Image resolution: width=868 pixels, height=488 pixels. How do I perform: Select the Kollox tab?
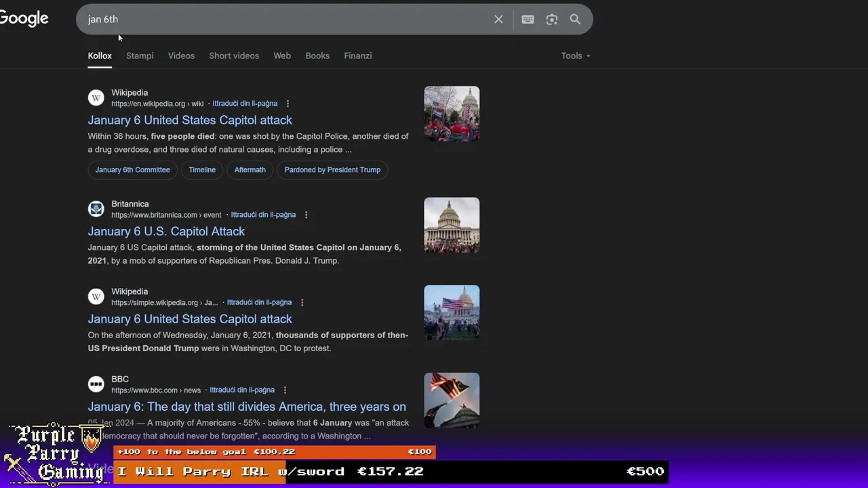point(100,56)
